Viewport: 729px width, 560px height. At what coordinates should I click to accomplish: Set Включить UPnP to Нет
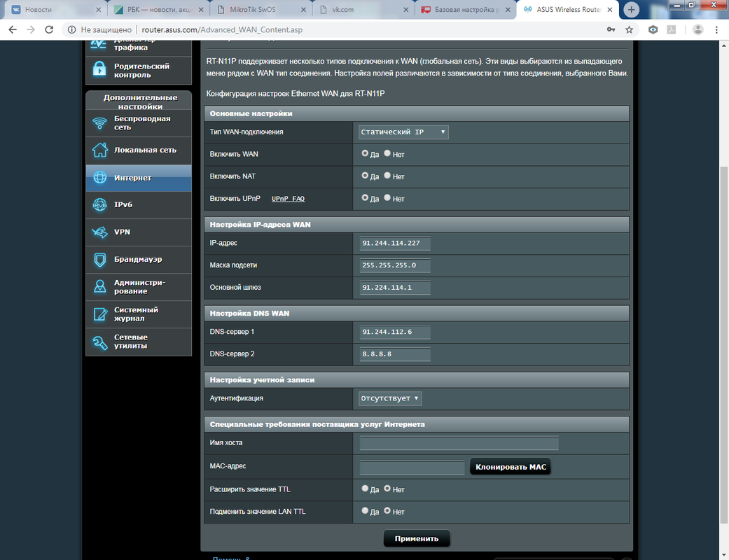387,198
